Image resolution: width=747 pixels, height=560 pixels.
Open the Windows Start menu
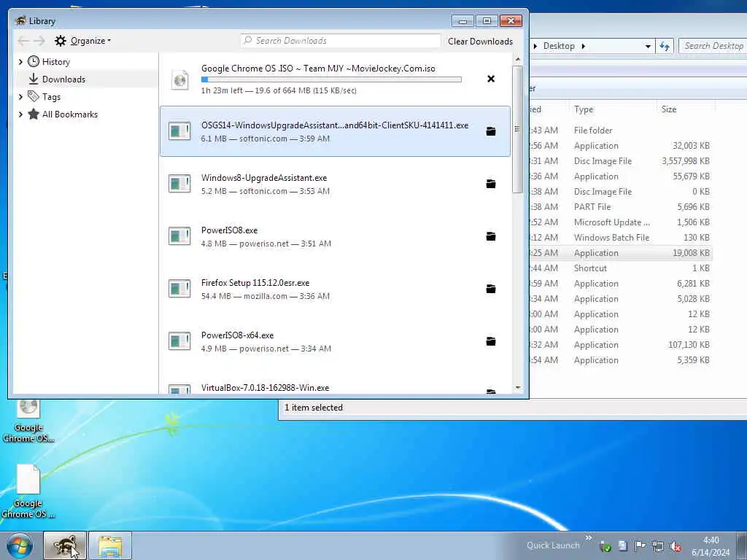point(20,545)
